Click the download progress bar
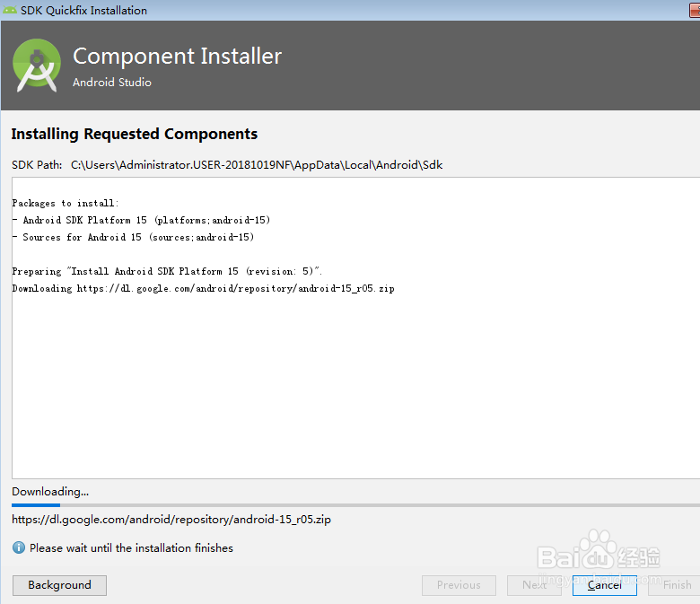The height and width of the screenshot is (604, 700). point(355,505)
